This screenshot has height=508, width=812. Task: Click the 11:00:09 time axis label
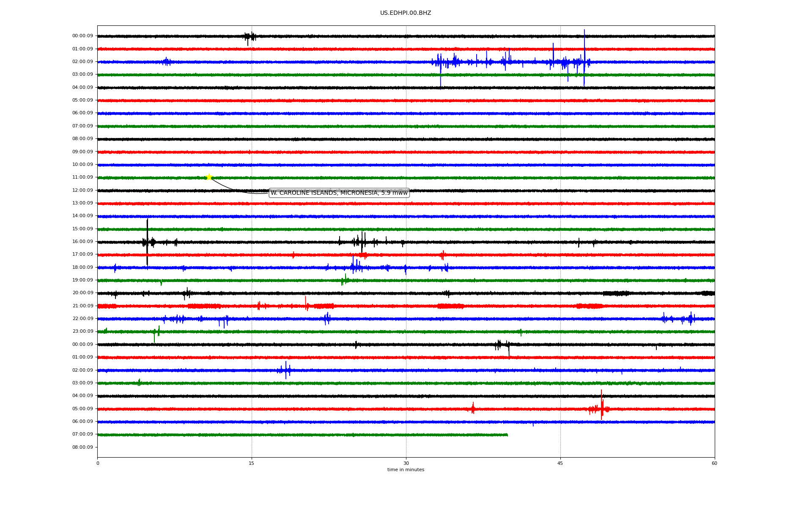pos(82,177)
